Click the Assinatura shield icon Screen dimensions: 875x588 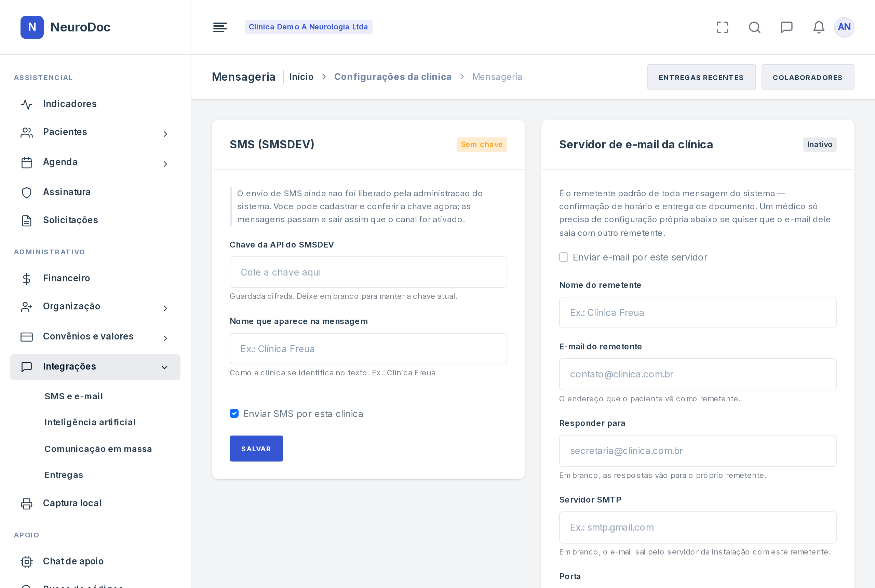pyautogui.click(x=27, y=192)
